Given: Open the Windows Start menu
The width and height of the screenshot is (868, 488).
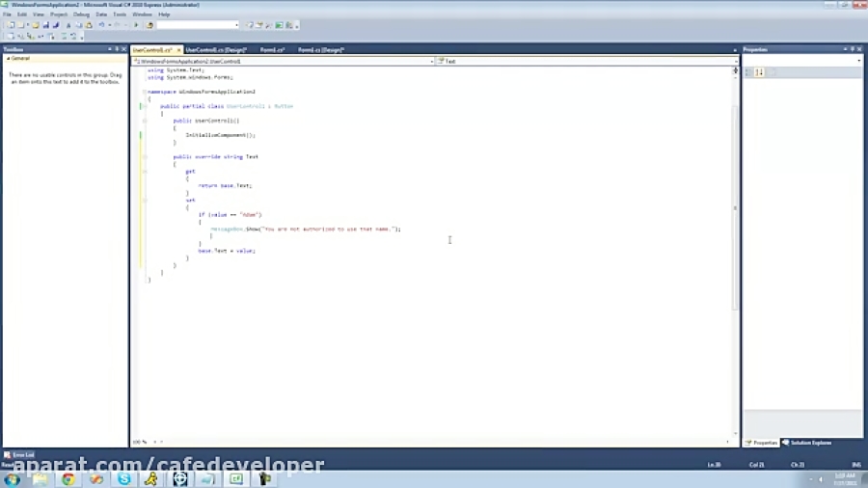Looking at the screenshot, I should point(13,479).
